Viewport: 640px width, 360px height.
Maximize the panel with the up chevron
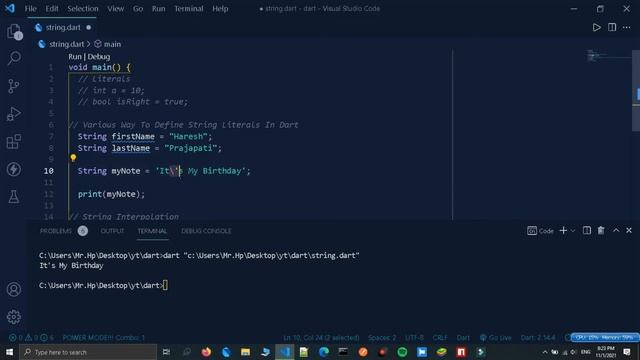pyautogui.click(x=616, y=231)
